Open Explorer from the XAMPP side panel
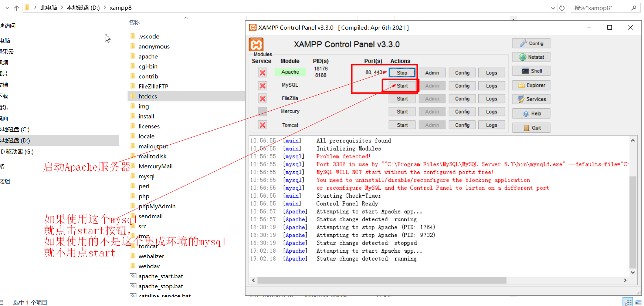 531,85
